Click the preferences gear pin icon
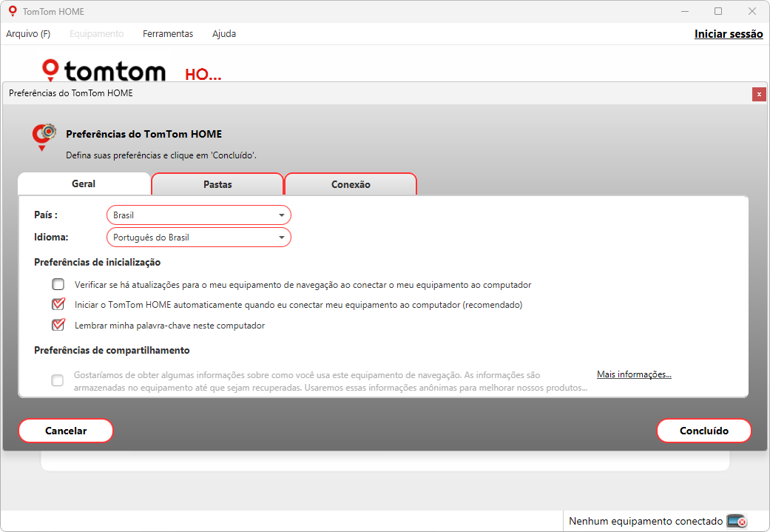770x532 pixels. point(44,137)
